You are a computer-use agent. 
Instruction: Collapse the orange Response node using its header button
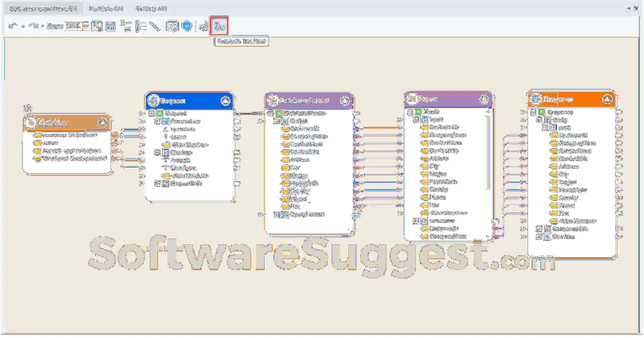click(607, 99)
